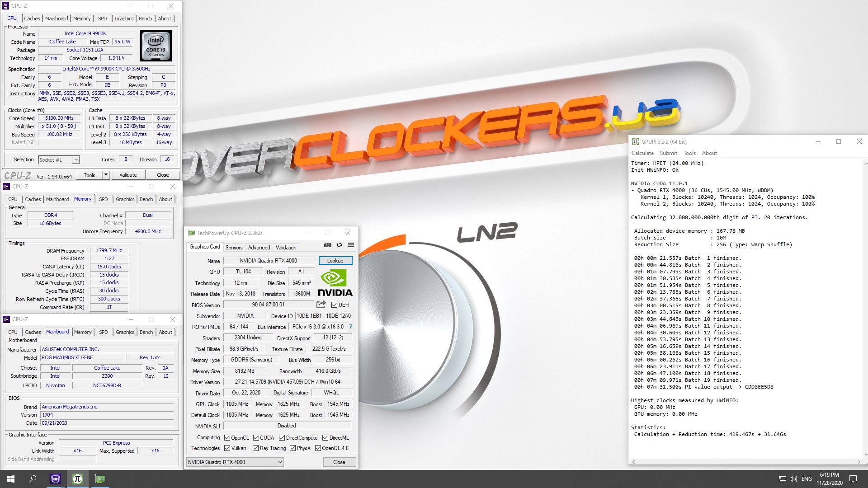Click the top CPU-Z window title icon
The width and height of the screenshot is (868, 488).
[x=6, y=6]
